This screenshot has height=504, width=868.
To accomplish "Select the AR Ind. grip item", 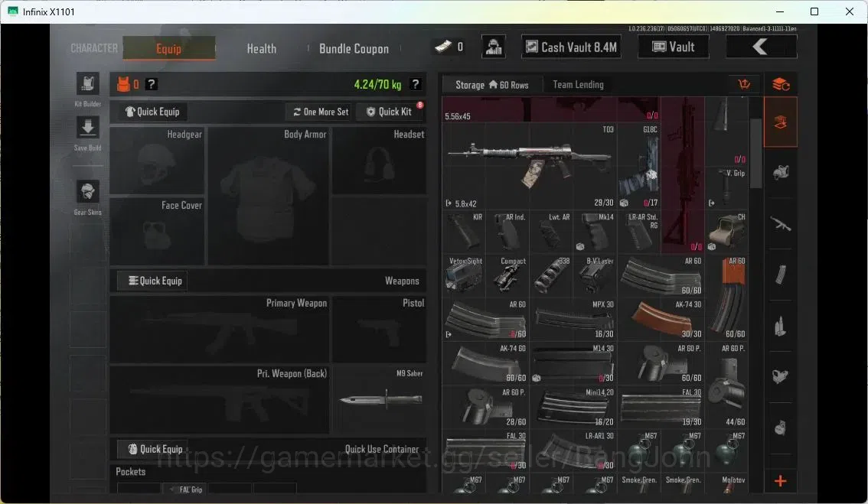I will (507, 232).
